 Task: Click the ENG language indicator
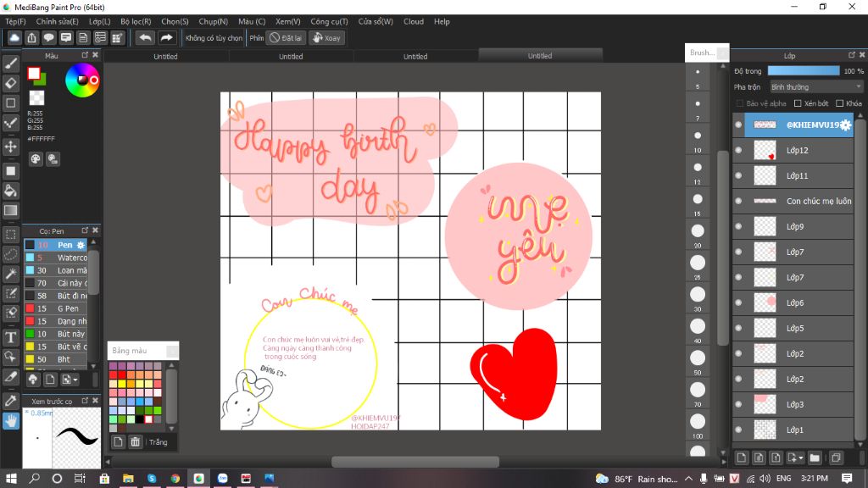click(x=783, y=479)
